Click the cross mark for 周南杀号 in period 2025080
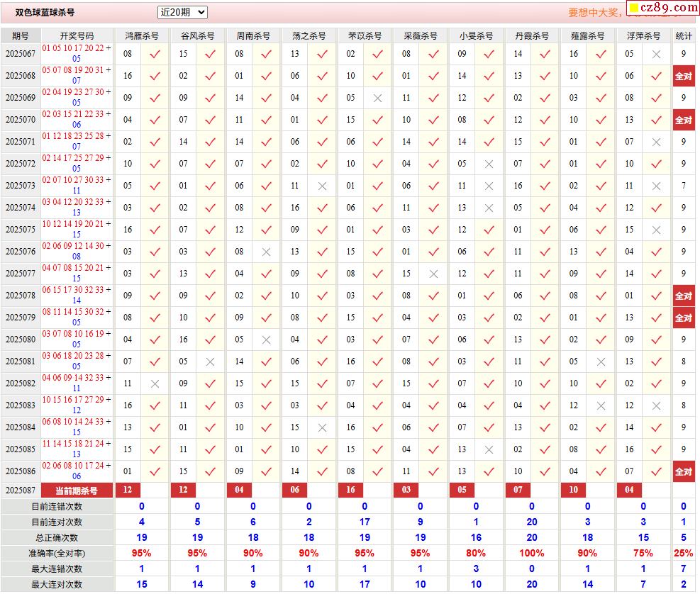700x594 pixels. [x=266, y=340]
